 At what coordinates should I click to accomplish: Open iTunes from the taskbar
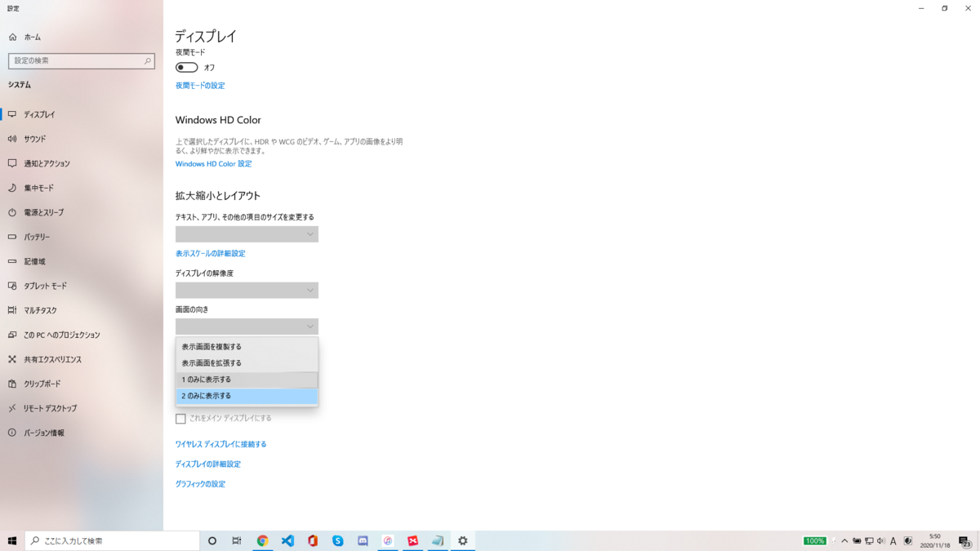click(x=388, y=540)
